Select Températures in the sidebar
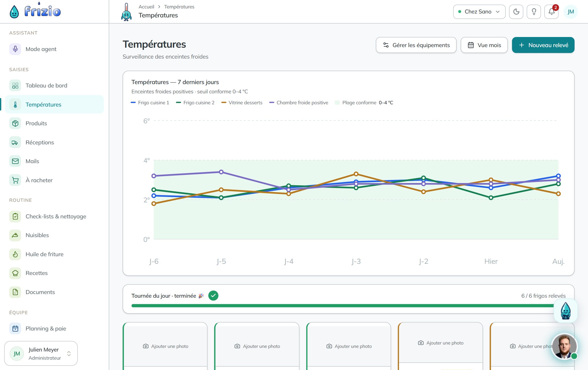This screenshot has width=588, height=370. point(54,105)
